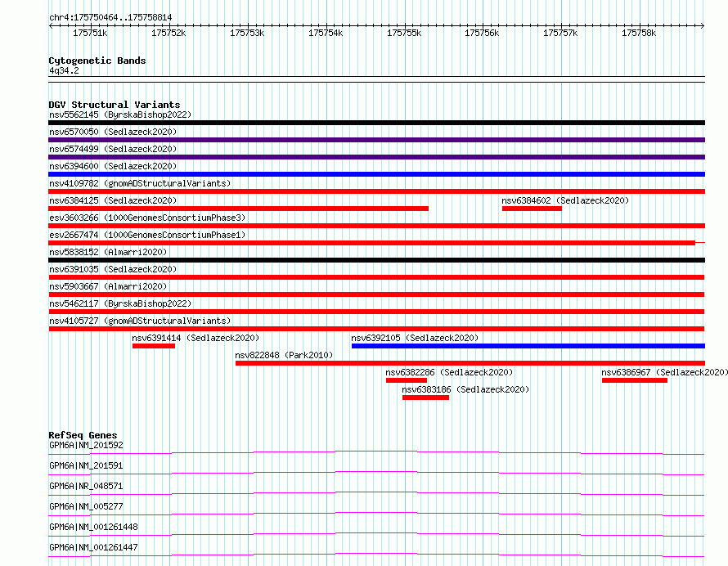
Task: Click the nsv6386967 (Sedlazeck2020) label
Action: [x=664, y=372]
